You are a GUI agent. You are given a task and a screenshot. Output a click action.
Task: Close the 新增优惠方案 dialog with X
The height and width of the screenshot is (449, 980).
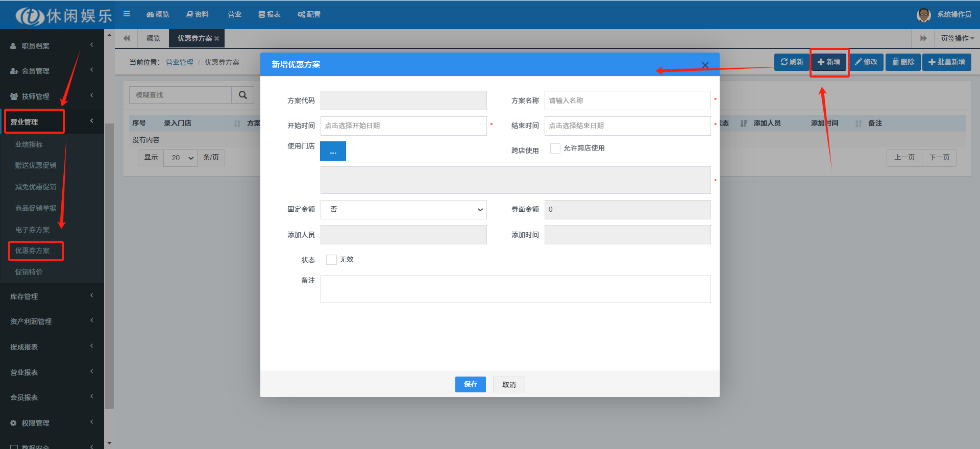(705, 65)
